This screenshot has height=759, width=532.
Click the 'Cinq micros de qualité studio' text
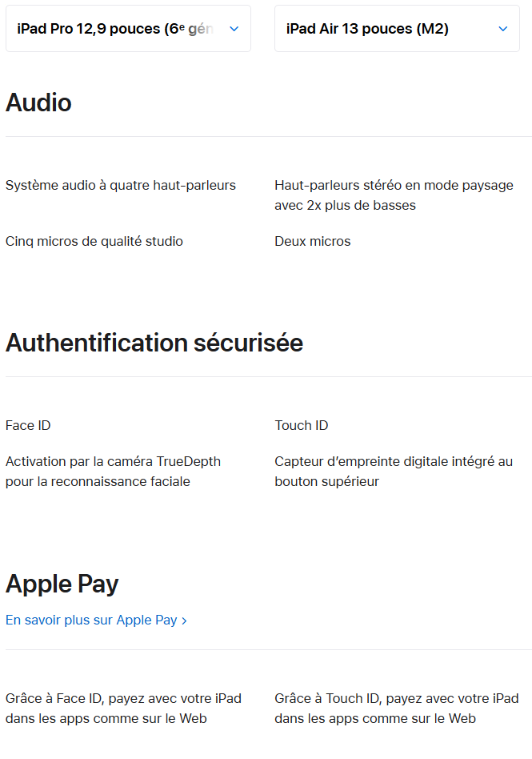point(94,241)
